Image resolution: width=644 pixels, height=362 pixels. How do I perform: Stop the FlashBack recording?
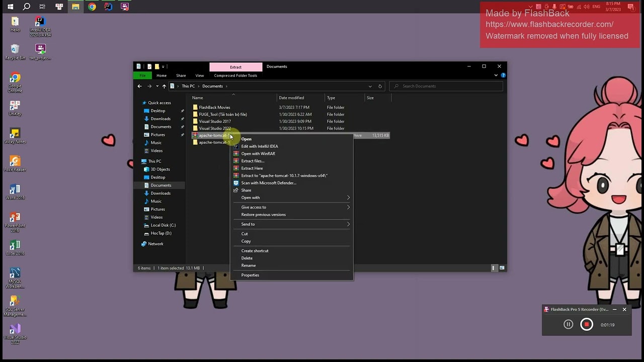[587, 324]
